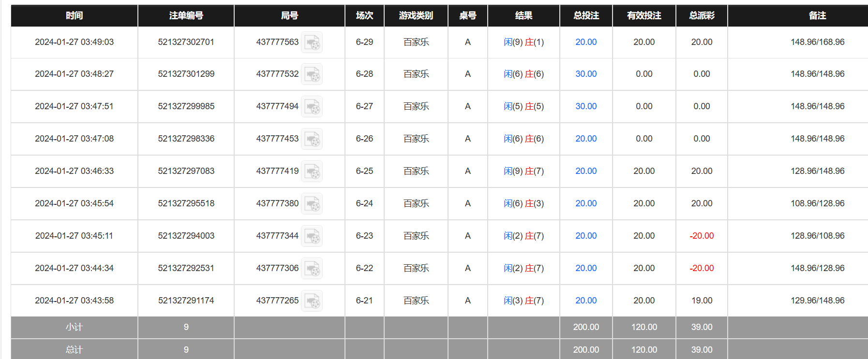868x359 pixels.
Task: Click blue 20.00 bet amount in 6-29 row
Action: [x=586, y=42]
